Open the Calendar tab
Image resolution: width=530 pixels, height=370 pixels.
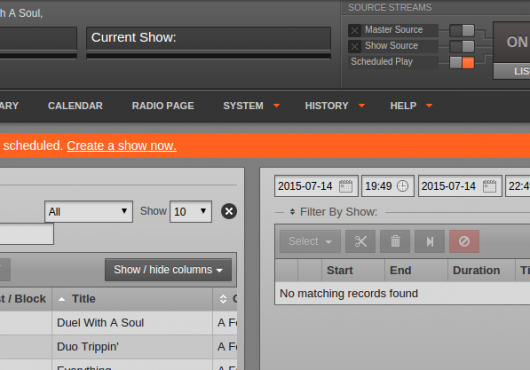pyautogui.click(x=75, y=106)
